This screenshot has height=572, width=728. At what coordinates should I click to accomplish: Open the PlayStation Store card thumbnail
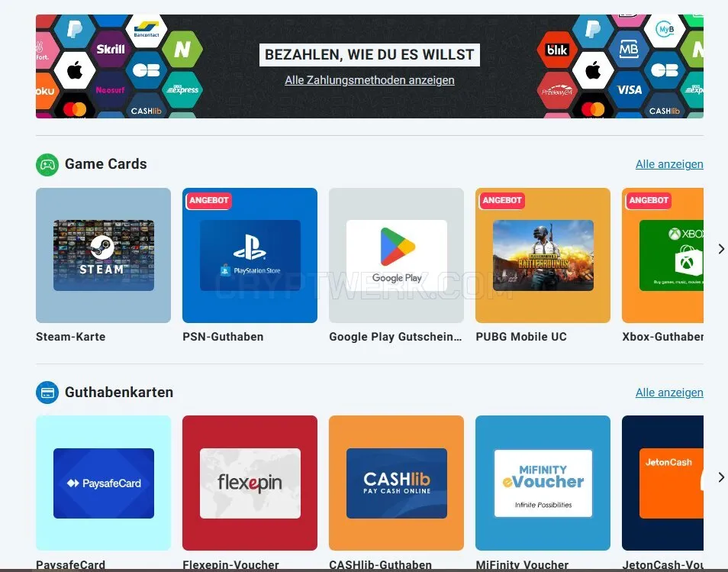(x=250, y=255)
